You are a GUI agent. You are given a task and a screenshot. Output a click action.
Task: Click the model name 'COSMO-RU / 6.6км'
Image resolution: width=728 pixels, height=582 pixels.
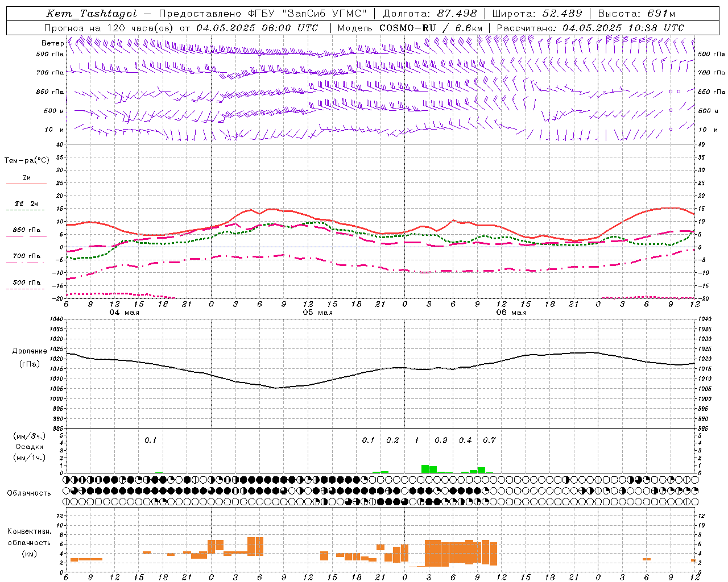[x=431, y=28]
